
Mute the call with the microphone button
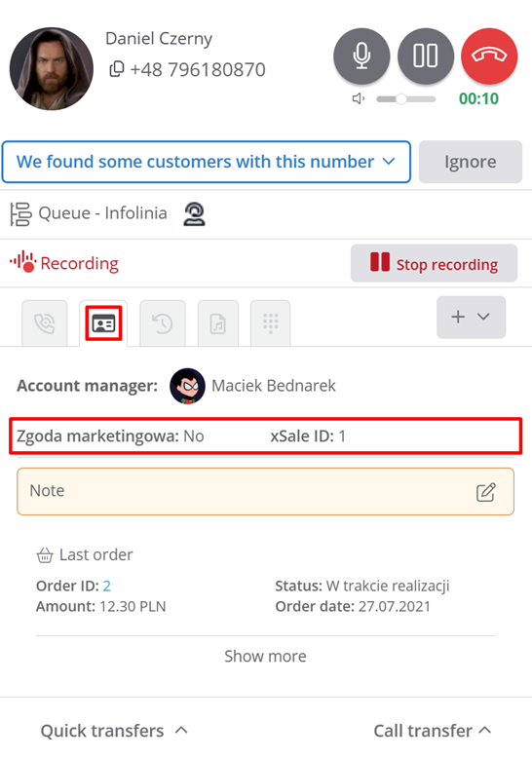click(361, 57)
